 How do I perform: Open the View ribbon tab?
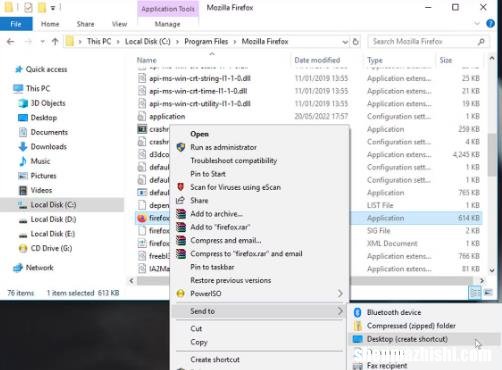119,24
